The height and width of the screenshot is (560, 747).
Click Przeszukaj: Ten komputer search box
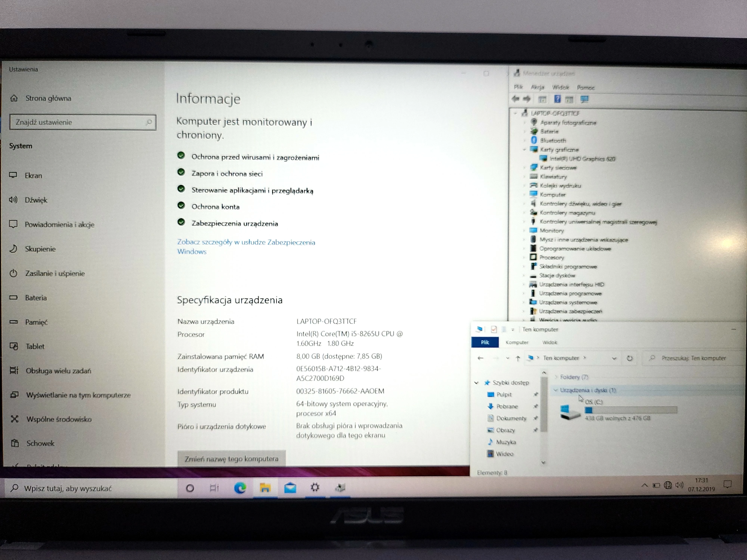(694, 358)
